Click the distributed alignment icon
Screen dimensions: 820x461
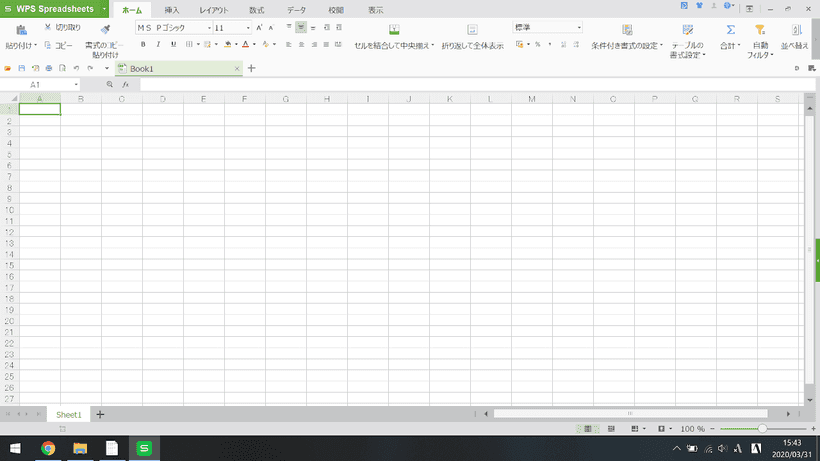click(338, 45)
